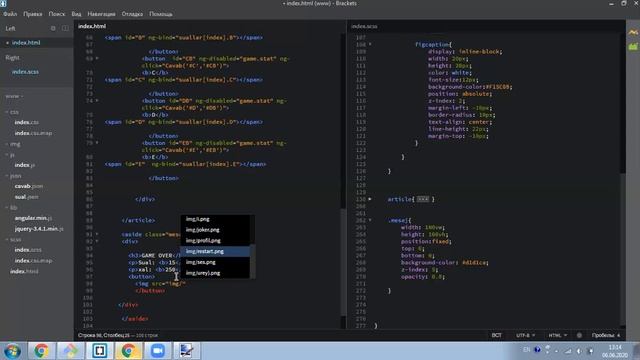Open Extension Manager green icon
This screenshot has width=640, height=360.
(x=633, y=47)
